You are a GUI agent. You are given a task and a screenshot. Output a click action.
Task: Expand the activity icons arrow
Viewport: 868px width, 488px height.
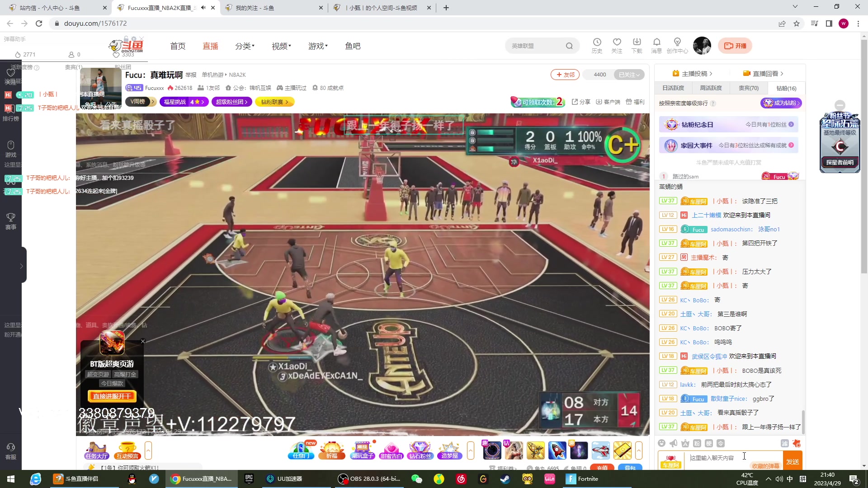pyautogui.click(x=471, y=450)
